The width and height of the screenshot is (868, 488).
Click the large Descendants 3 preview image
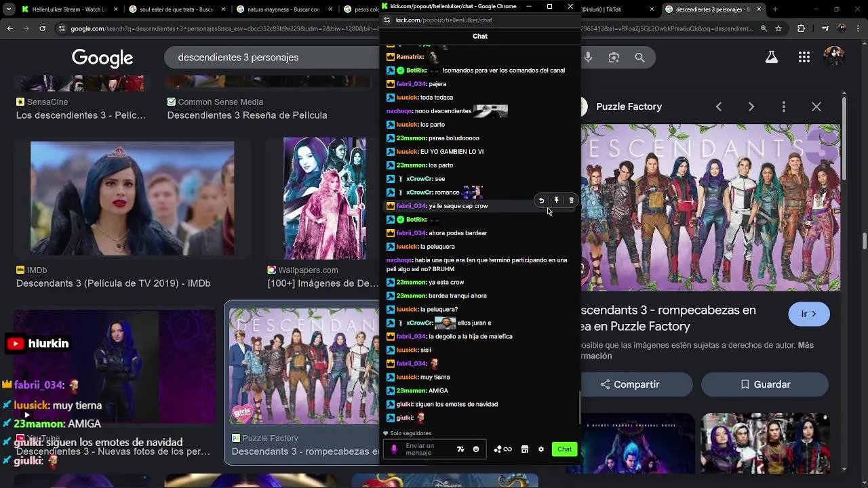[x=711, y=207]
